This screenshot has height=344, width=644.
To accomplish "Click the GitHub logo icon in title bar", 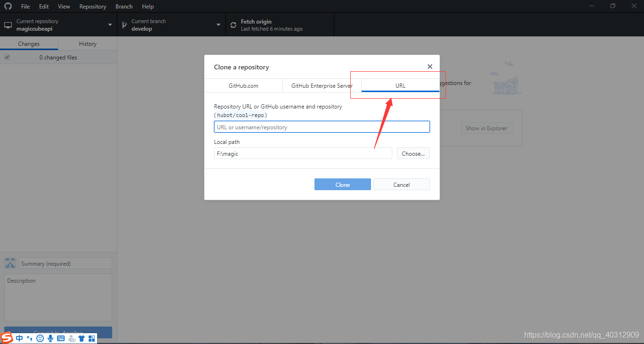I will pos(8,6).
